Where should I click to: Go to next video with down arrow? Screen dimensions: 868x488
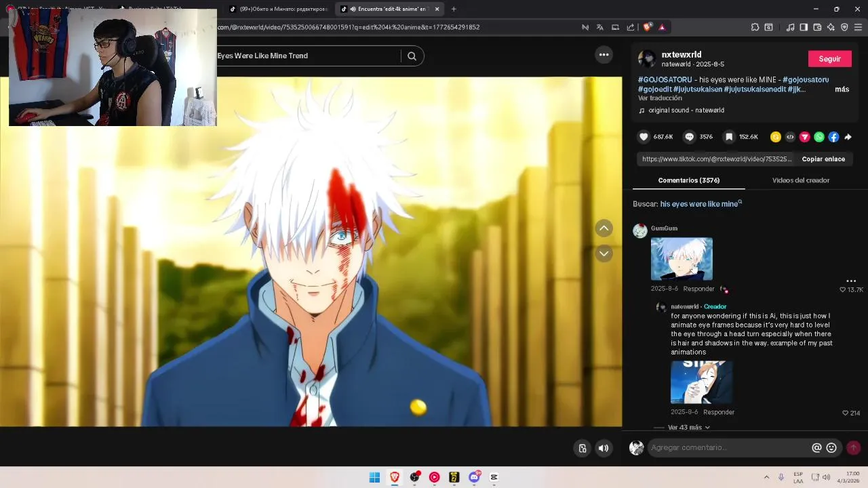(x=604, y=253)
